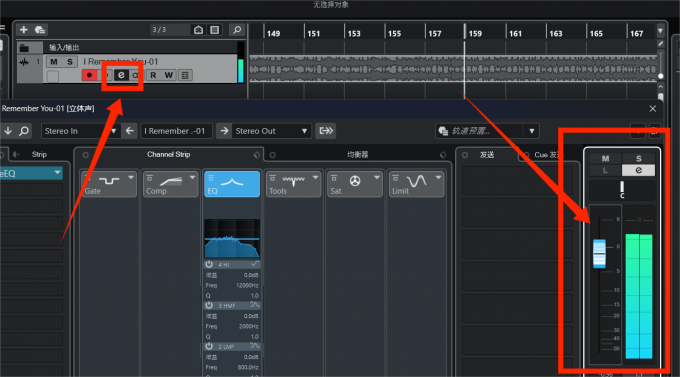
Task: Select the Sat saturation module
Action: (x=354, y=184)
